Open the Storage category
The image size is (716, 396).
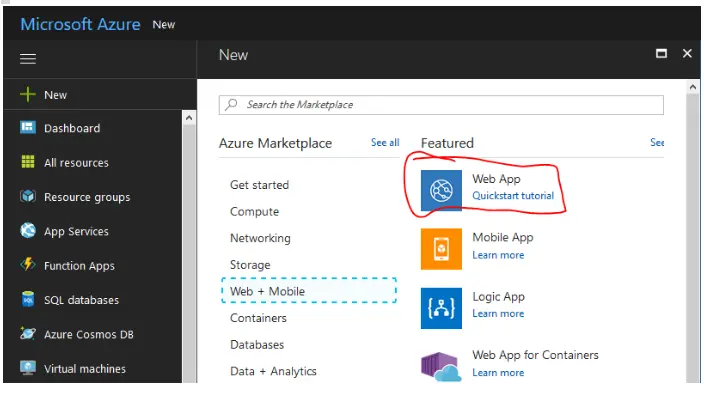[x=250, y=265]
